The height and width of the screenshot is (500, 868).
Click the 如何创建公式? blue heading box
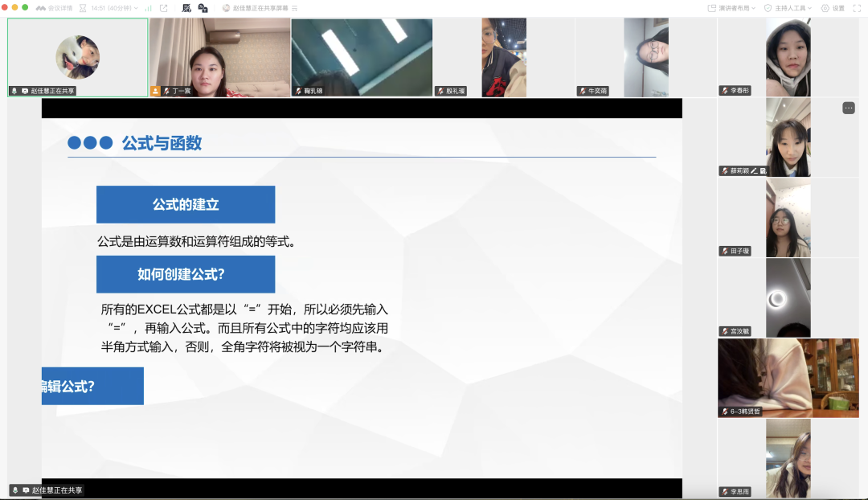coord(186,274)
